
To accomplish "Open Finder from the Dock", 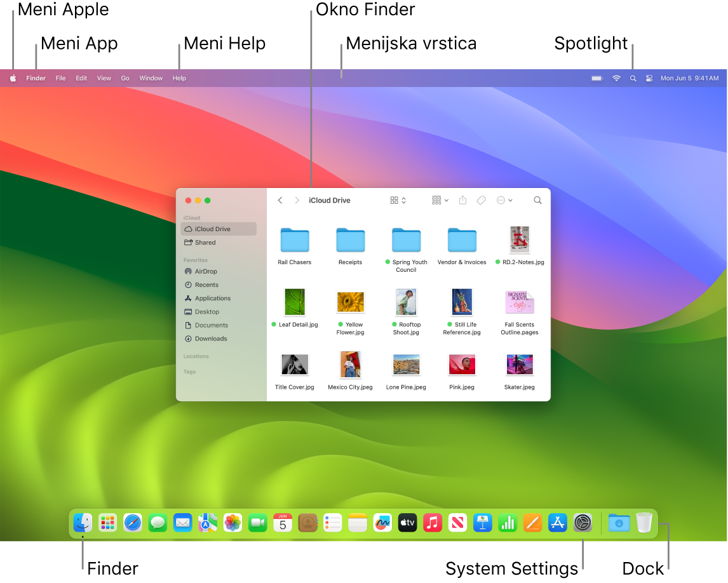I will pyautogui.click(x=83, y=522).
